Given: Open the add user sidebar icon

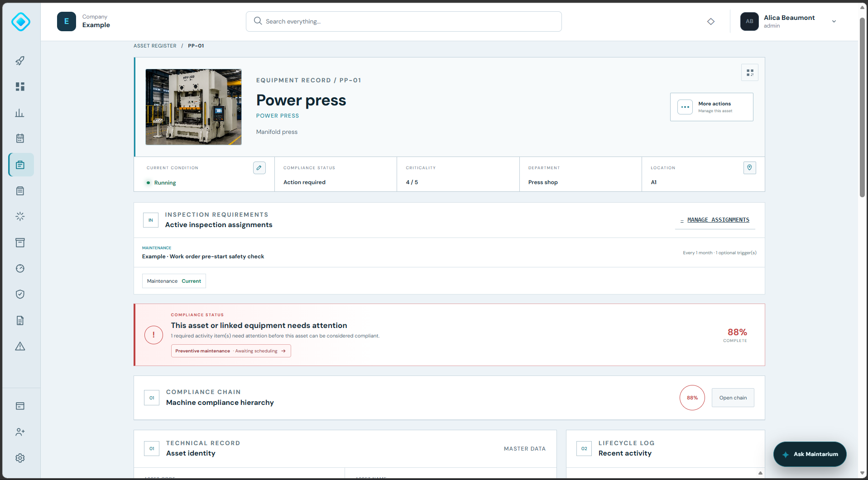Looking at the screenshot, I should coord(20,432).
